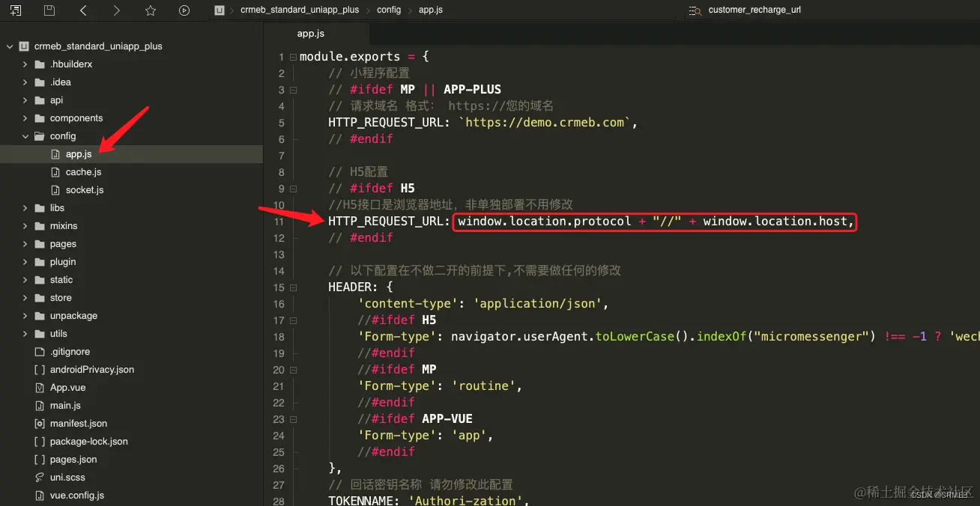This screenshot has height=506, width=980.
Task: Go back with the left arrow icon
Action: coord(83,10)
